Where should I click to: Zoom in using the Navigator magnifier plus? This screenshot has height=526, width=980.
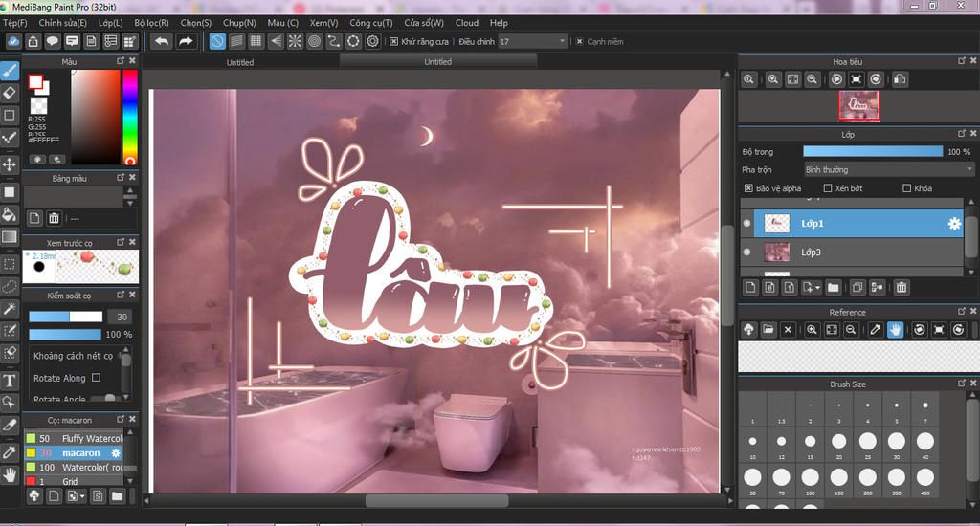tap(773, 79)
